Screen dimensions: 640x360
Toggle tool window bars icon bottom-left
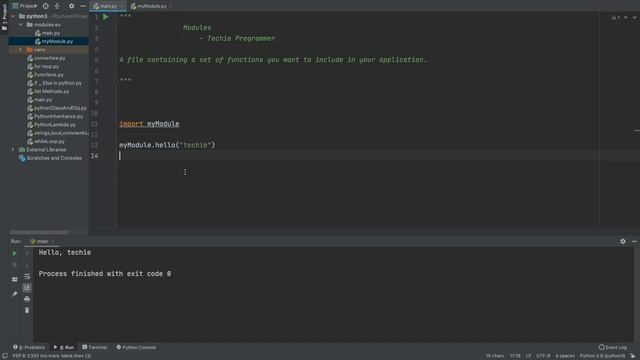(x=4, y=356)
